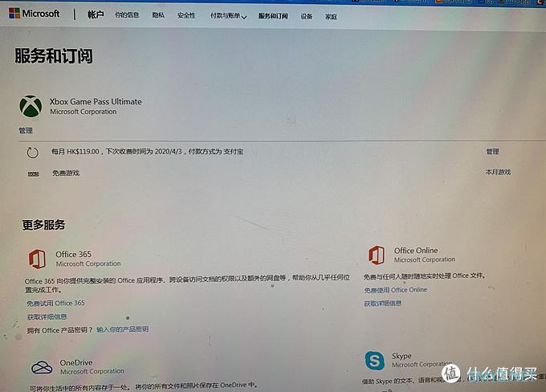Click the Office Online logo icon

coord(377,255)
